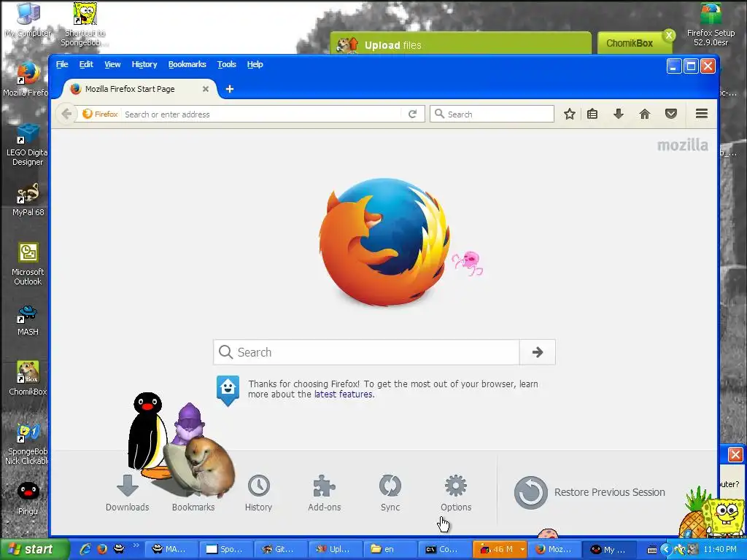Submit search with the arrow button
Image resolution: width=747 pixels, height=560 pixels.
(538, 352)
